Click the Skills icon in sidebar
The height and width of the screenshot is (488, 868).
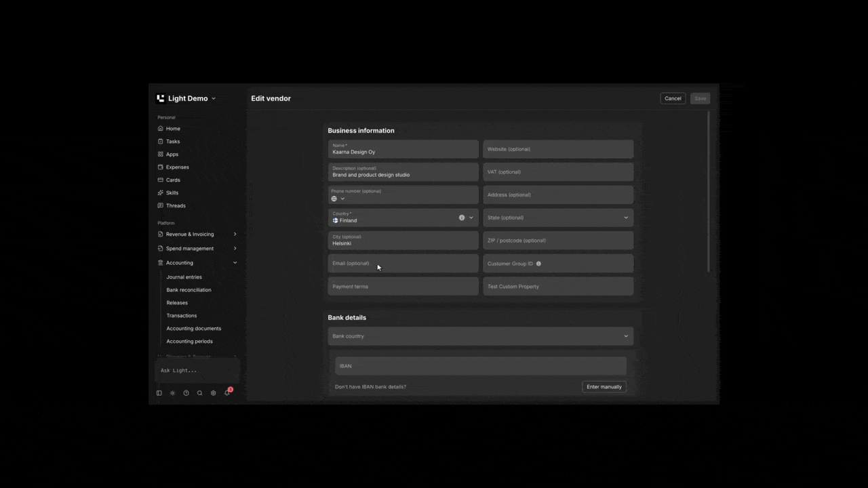point(161,193)
